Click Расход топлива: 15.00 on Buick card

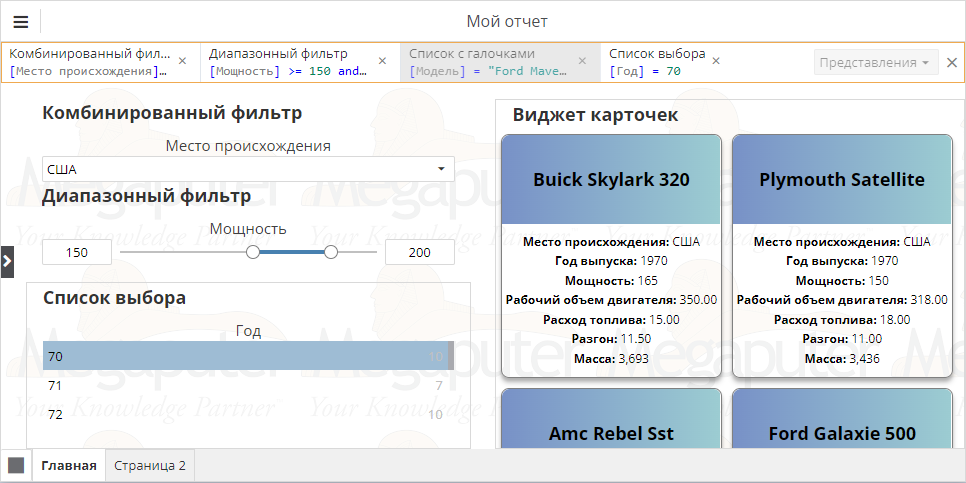[x=611, y=320]
